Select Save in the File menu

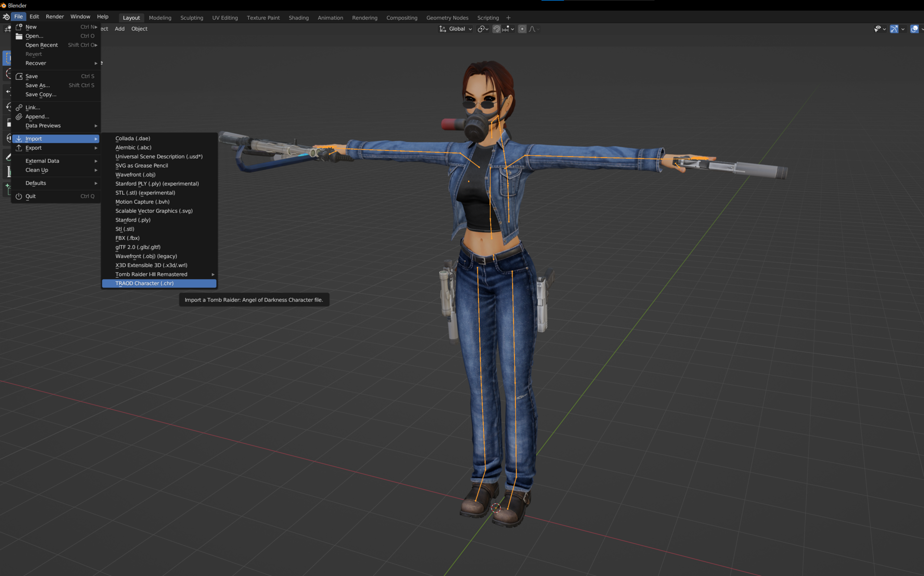pos(56,76)
